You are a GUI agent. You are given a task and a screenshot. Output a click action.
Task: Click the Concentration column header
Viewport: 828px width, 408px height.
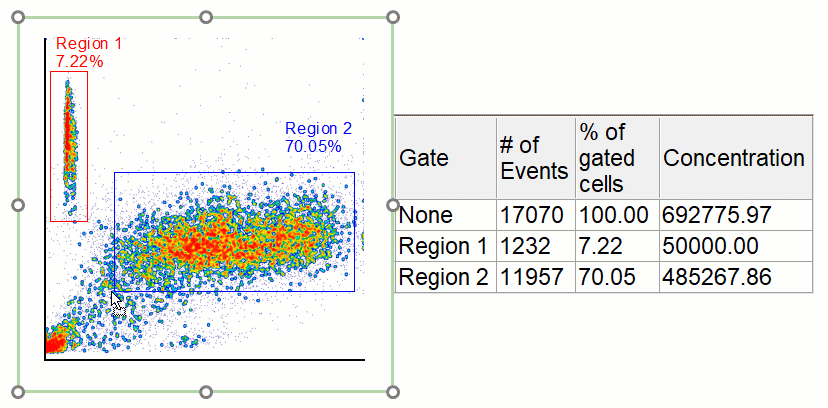(734, 158)
